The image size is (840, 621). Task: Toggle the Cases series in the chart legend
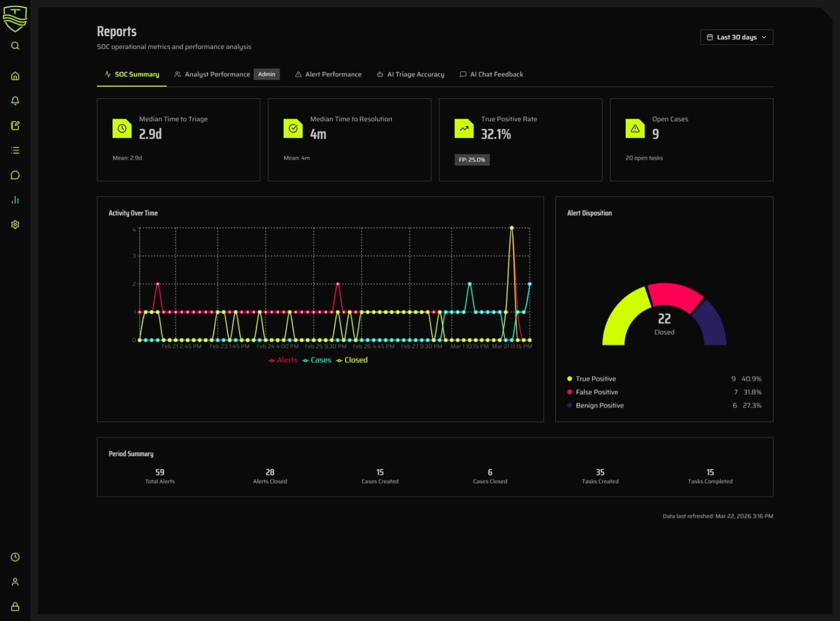pos(317,360)
